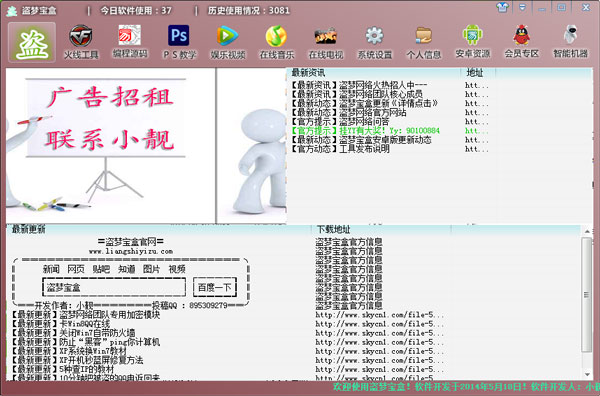Image resolution: width=600 pixels, height=396 pixels.
Task: Select 5种查IP的教材 update row
Action: point(63,370)
